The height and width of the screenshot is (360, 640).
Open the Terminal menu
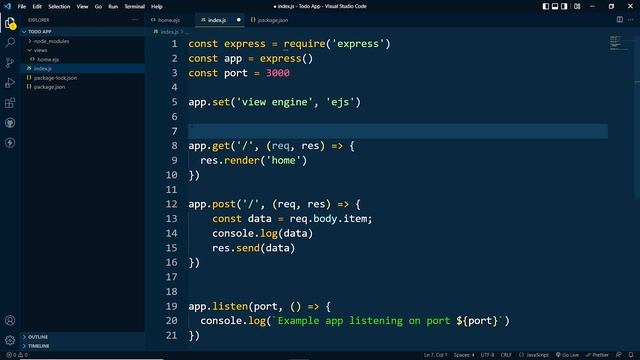(135, 7)
